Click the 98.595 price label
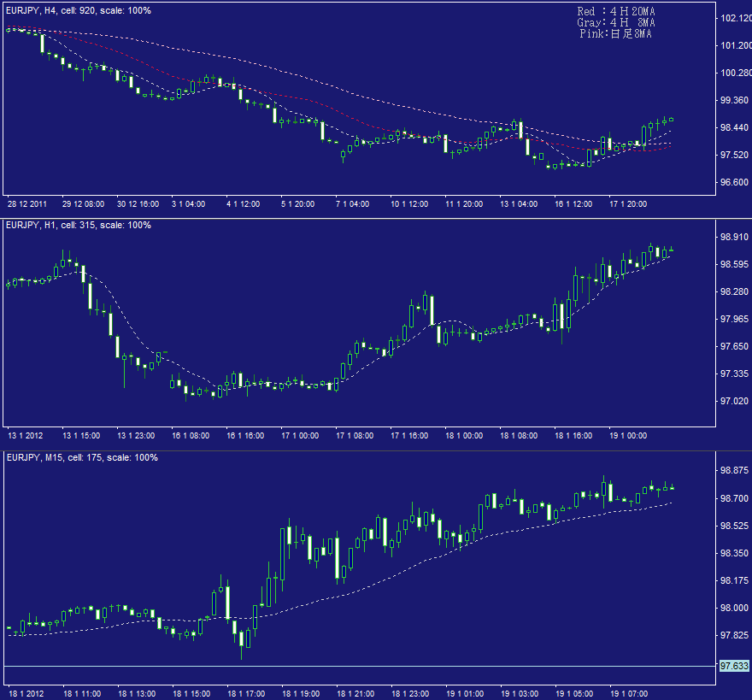 point(734,264)
